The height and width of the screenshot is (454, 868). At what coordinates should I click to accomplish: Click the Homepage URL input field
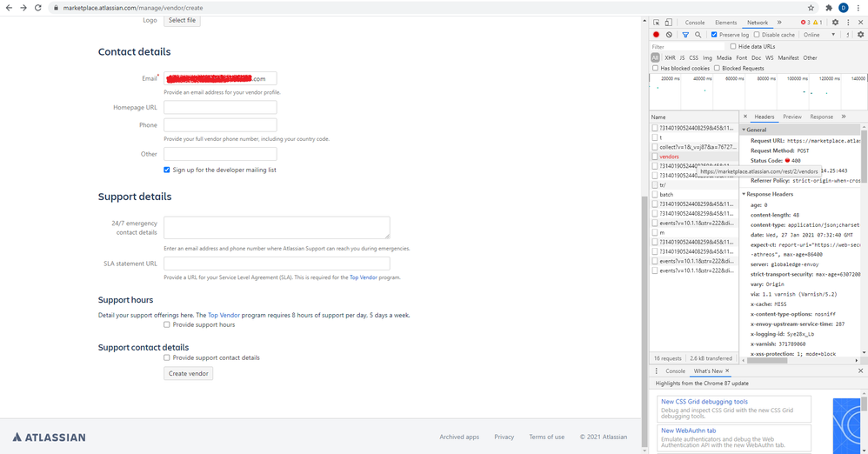[220, 107]
